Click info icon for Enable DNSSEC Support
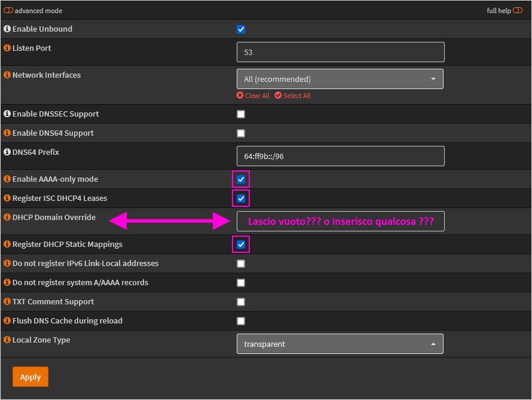Screen dimensions: 532x400 7,114
